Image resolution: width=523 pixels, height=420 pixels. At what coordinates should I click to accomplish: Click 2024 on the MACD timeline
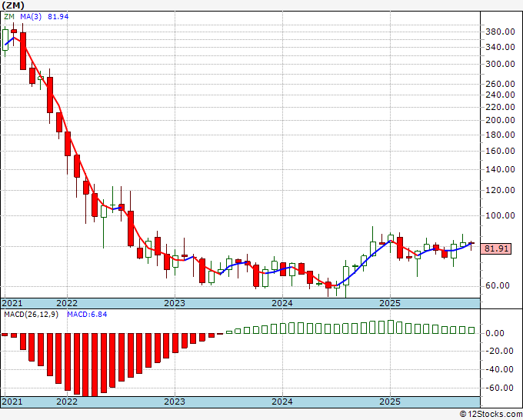[282, 402]
